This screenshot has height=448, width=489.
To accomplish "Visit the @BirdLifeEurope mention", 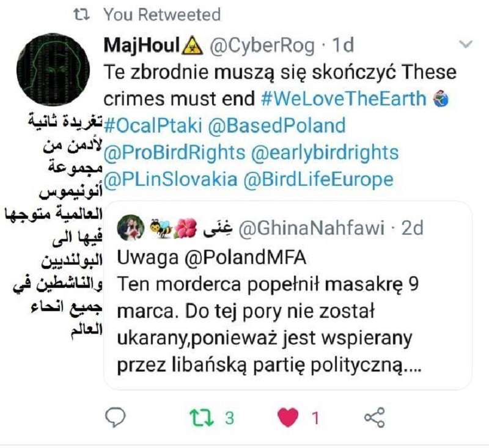I will [318, 180].
